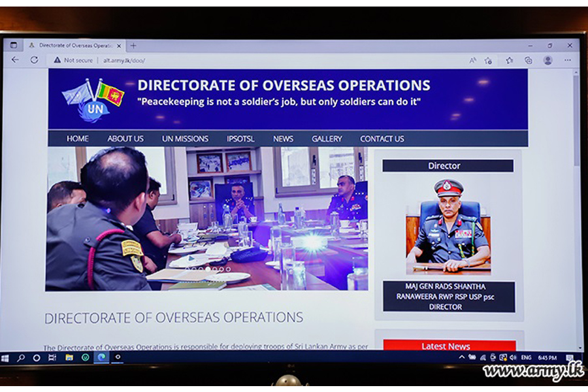Screen dimensions: 588x392
Task: Open the CONTACT US menu item
Action: [382, 139]
